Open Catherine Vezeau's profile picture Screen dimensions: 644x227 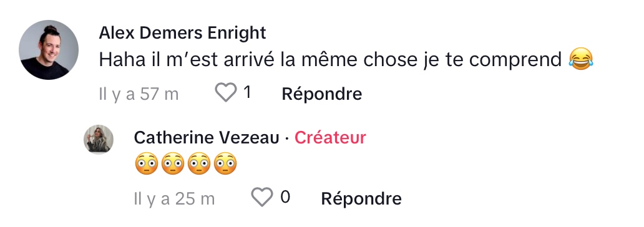point(99,140)
